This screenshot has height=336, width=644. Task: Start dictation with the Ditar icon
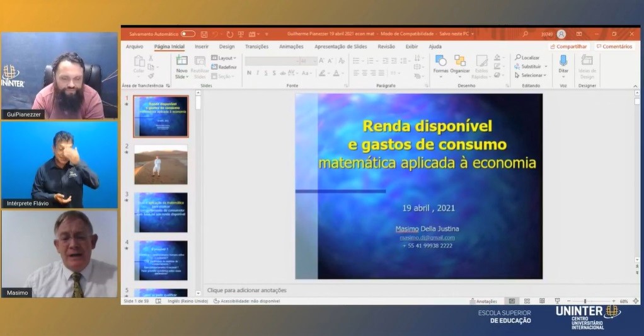point(563,61)
